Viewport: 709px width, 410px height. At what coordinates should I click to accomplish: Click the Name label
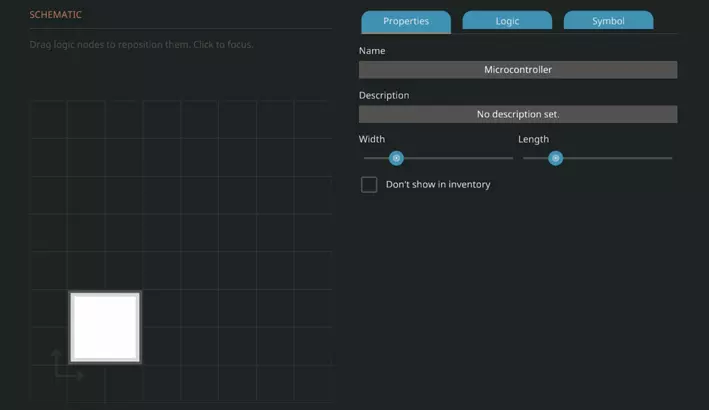372,51
